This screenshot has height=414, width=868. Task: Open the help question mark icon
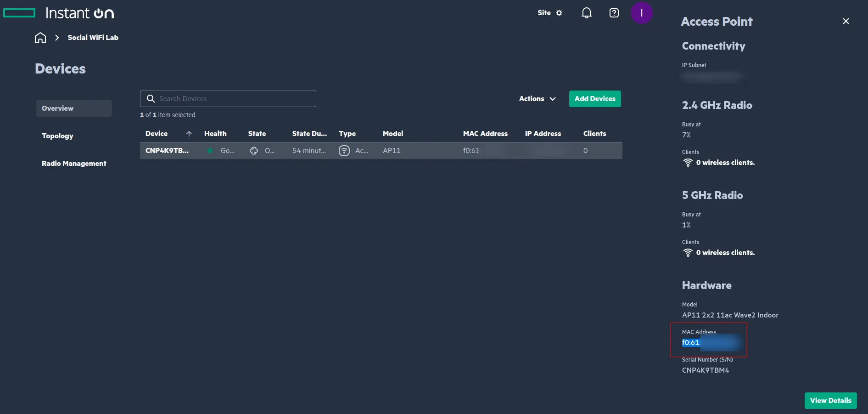coord(614,13)
